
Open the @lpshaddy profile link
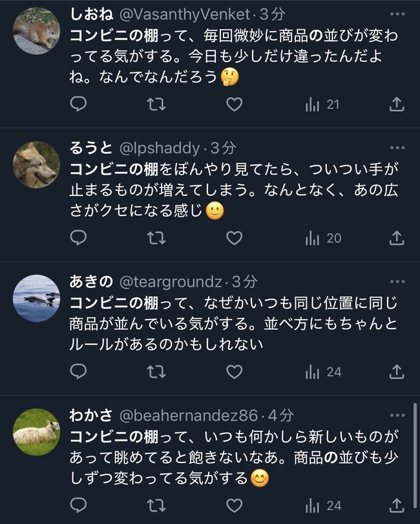pyautogui.click(x=160, y=148)
